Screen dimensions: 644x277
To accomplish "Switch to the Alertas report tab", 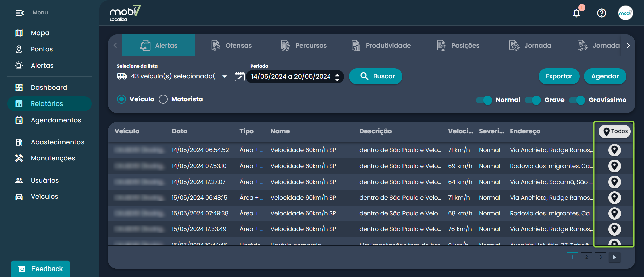I will click(x=159, y=45).
